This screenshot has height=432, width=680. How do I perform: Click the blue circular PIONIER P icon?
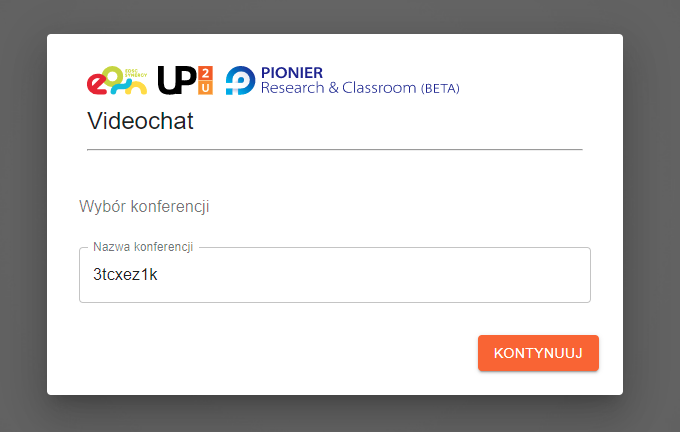pos(240,80)
